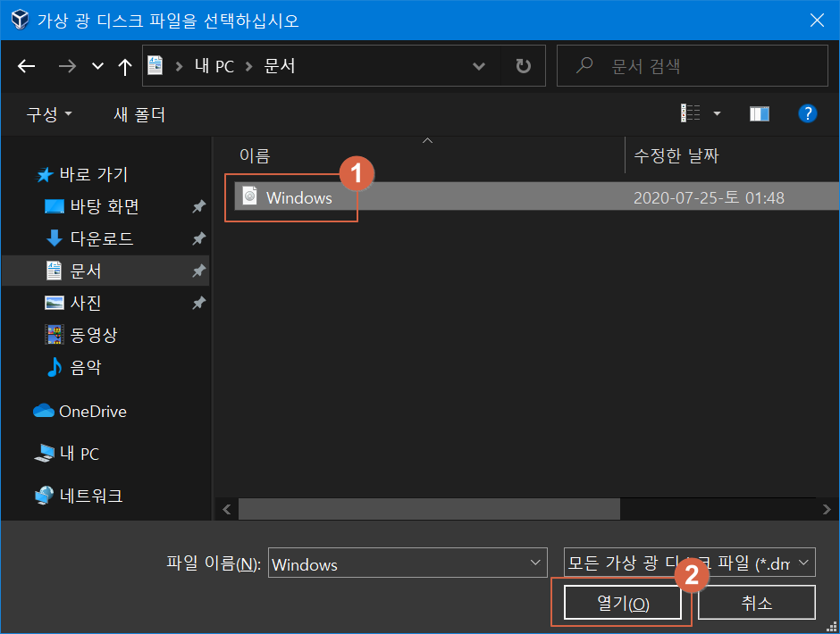Click the 문서 검색 search field
The height and width of the screenshot is (634, 840).
coord(693,66)
